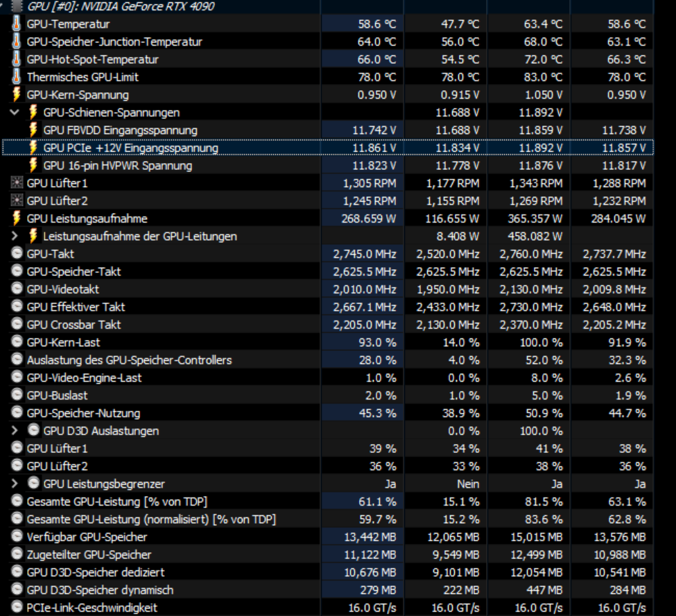The image size is (676, 616).
Task: Select the Zugeteilter GPU-Speicher row
Action: (328, 554)
